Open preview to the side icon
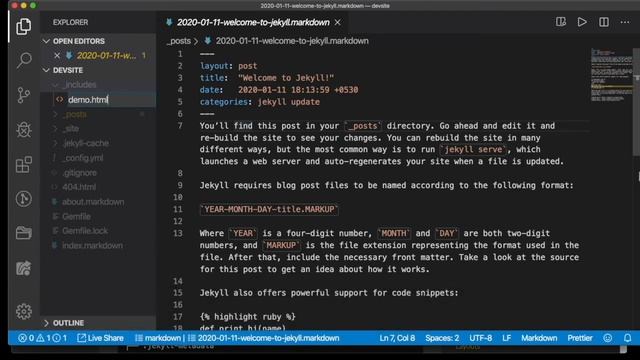Viewport: 640px width, 360px height. [561, 22]
